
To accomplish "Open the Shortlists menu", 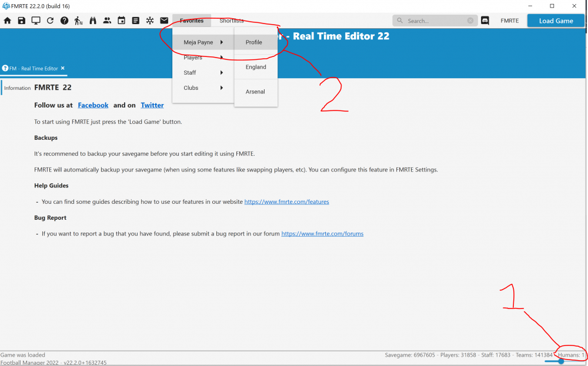I will (231, 21).
